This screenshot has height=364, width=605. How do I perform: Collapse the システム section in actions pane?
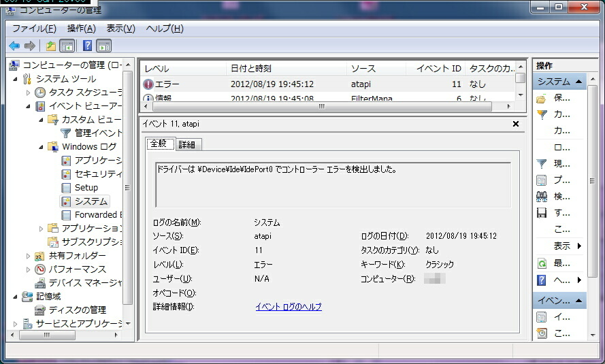pos(579,82)
